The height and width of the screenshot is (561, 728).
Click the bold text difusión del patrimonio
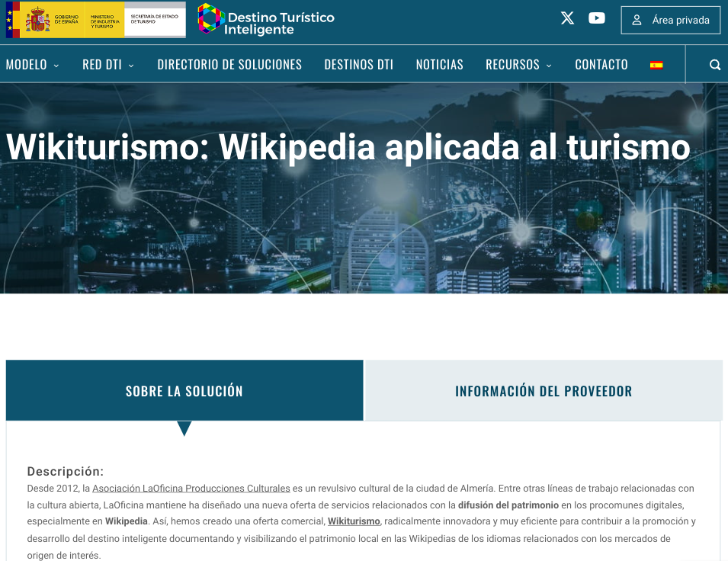[508, 505]
